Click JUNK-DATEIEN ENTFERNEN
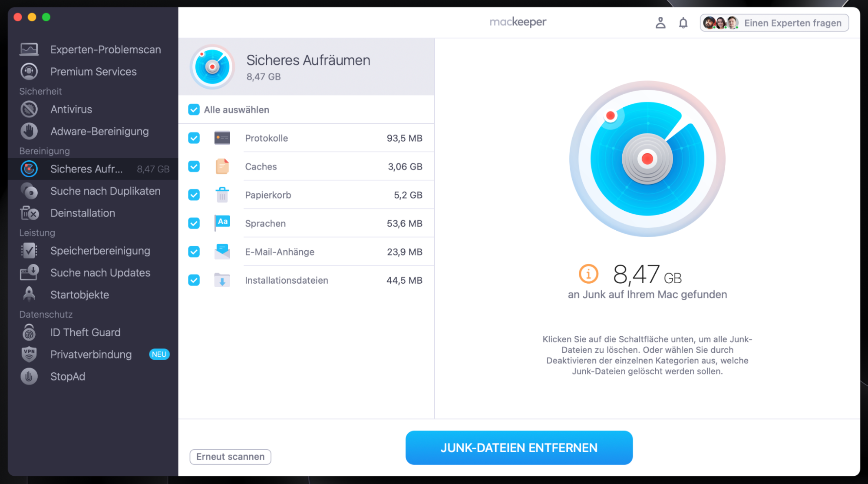This screenshot has height=484, width=868. coord(518,448)
